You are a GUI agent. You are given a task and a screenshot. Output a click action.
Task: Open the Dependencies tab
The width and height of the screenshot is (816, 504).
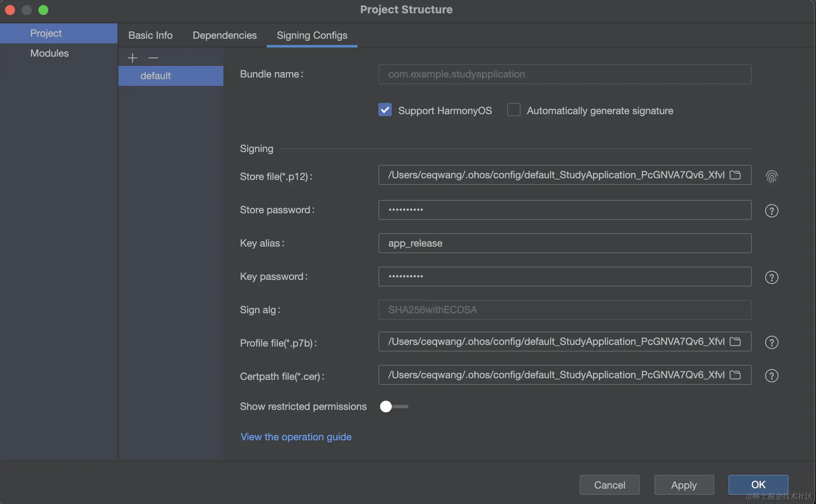(x=225, y=35)
